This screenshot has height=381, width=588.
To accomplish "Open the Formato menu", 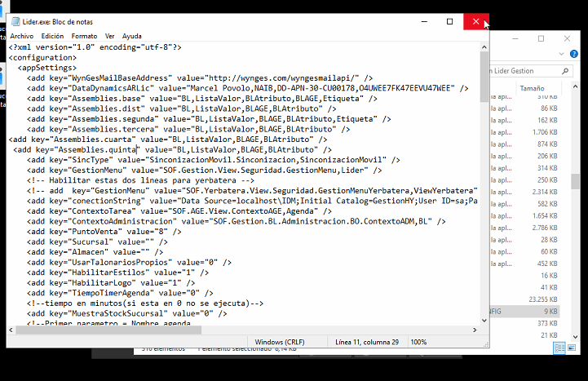I will click(84, 36).
